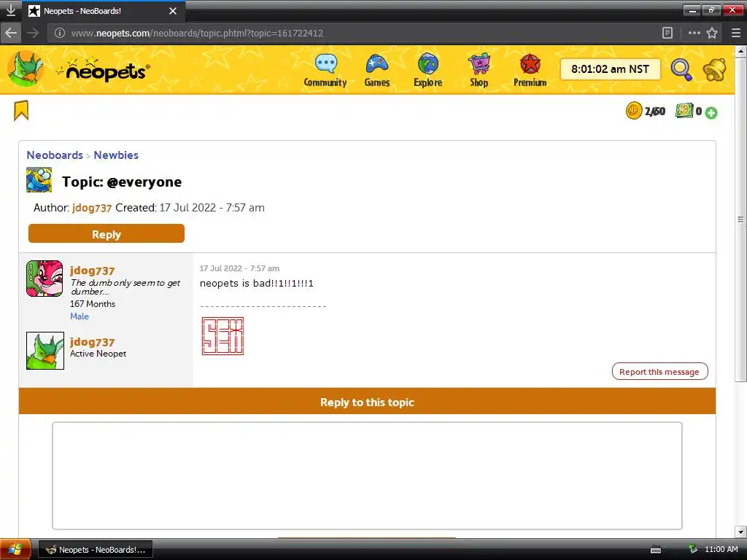Select the Neopets - NeoBoards! browser tab

[104, 10]
